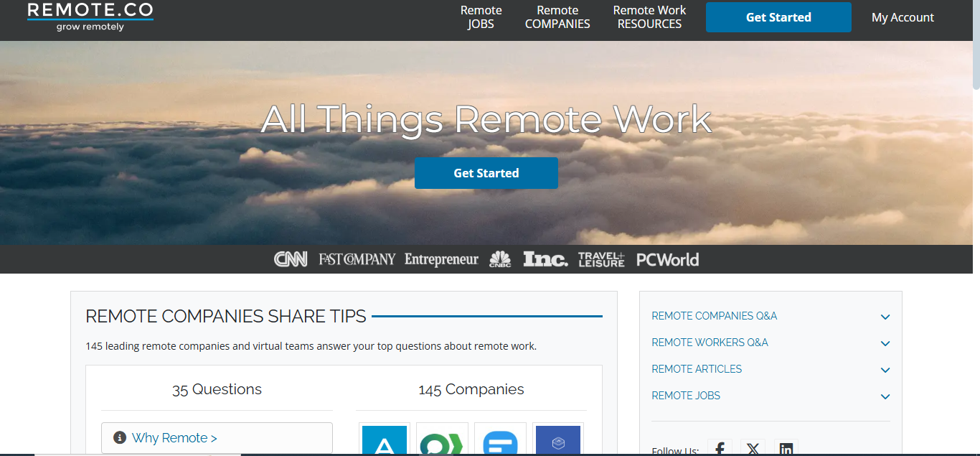The height and width of the screenshot is (456, 980).
Task: Click the page vertical scrollbar thumb
Action: [x=976, y=45]
